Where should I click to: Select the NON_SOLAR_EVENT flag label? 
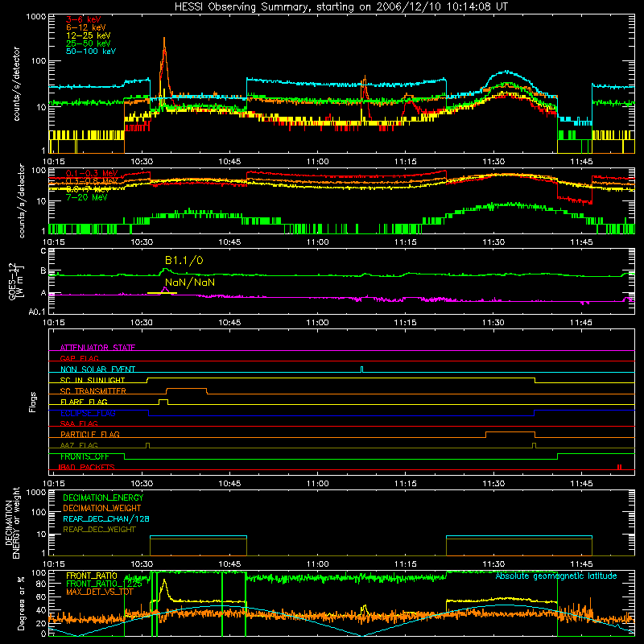coord(97,369)
